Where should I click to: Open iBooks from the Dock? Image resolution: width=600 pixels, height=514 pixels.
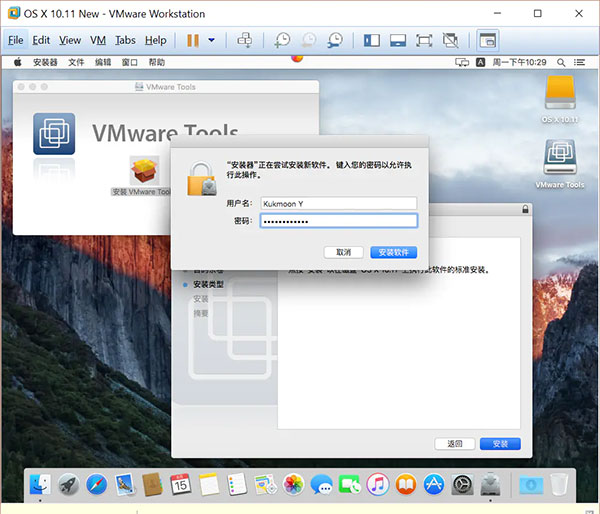click(x=406, y=484)
